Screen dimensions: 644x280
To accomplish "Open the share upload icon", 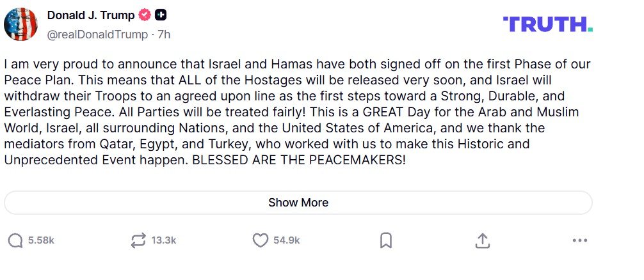I will click(x=483, y=240).
